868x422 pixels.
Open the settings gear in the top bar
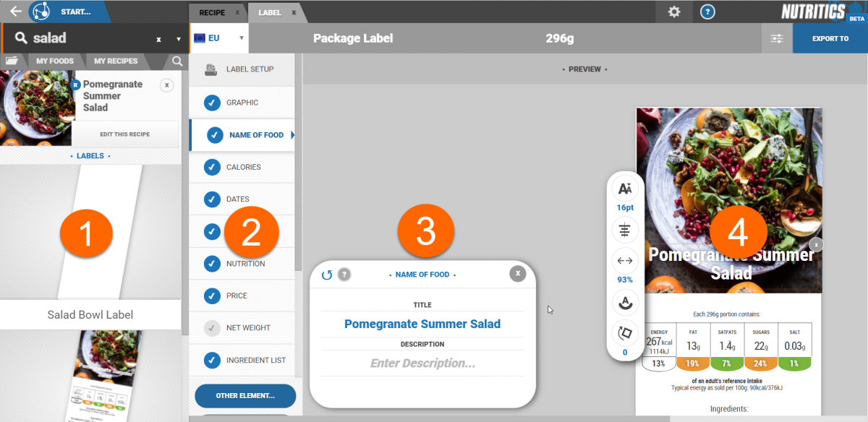(674, 12)
